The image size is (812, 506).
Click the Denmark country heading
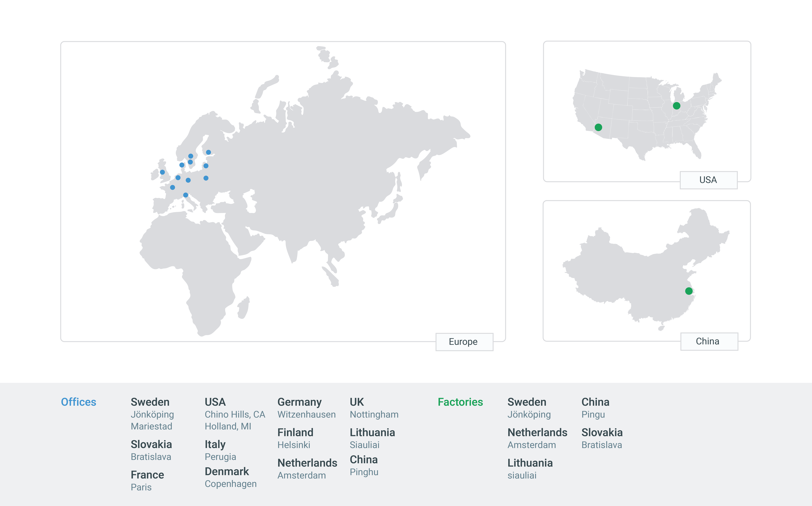(x=227, y=471)
